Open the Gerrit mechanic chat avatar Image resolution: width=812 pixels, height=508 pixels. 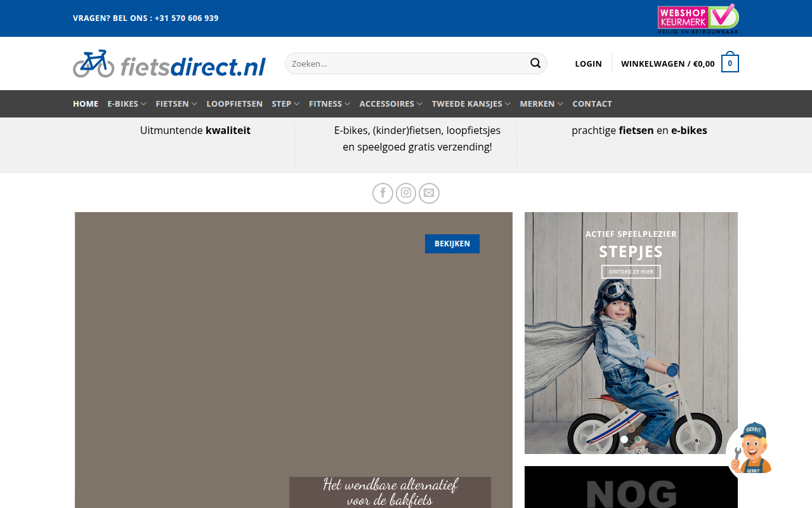click(751, 448)
